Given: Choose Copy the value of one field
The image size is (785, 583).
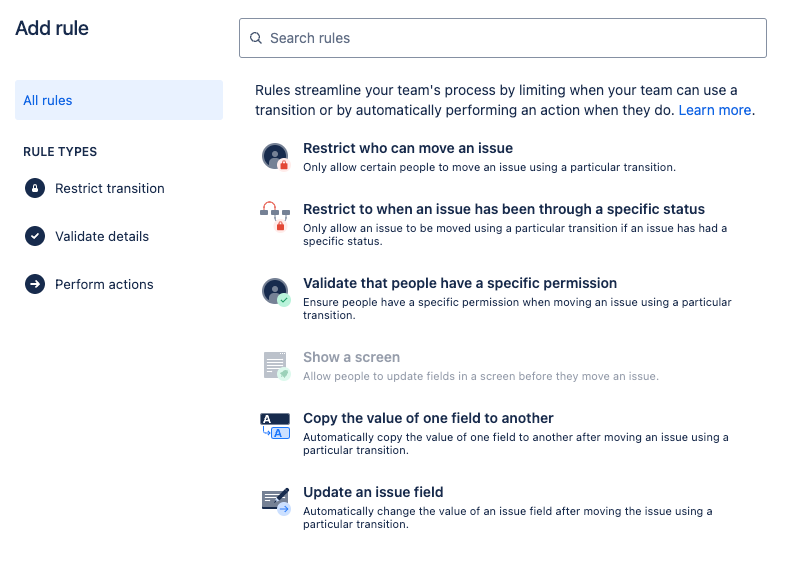Looking at the screenshot, I should (428, 418).
